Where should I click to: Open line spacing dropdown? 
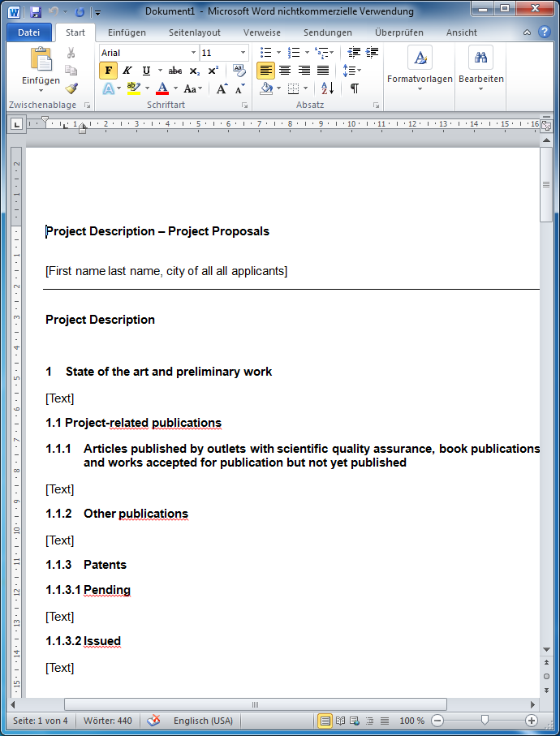352,71
